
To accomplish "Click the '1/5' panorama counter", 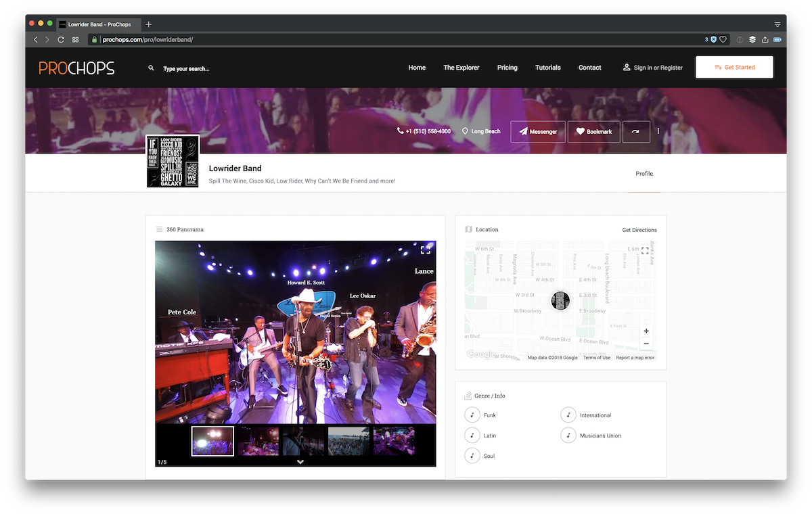I will (x=162, y=462).
